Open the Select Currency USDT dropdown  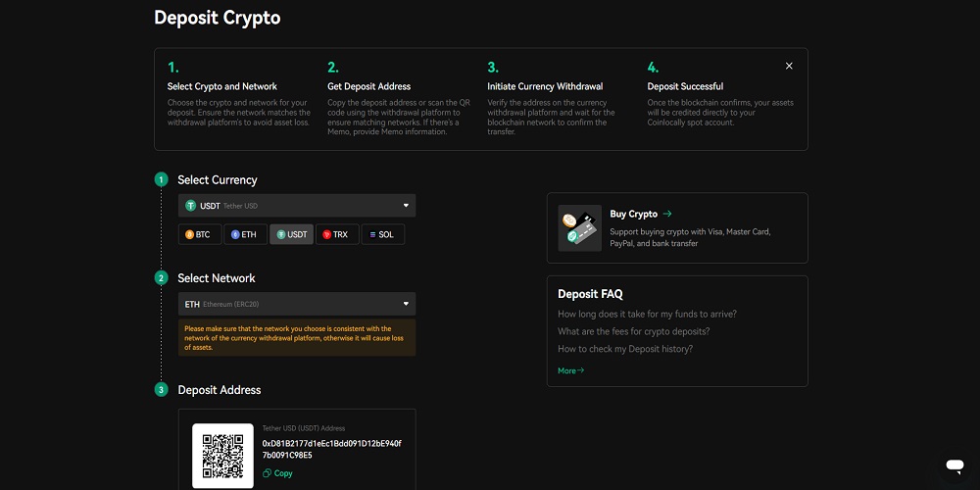pos(297,206)
